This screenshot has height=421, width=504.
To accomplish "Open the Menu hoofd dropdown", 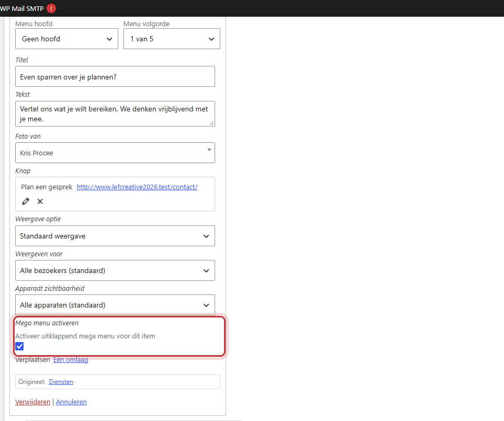I will pyautogui.click(x=66, y=39).
